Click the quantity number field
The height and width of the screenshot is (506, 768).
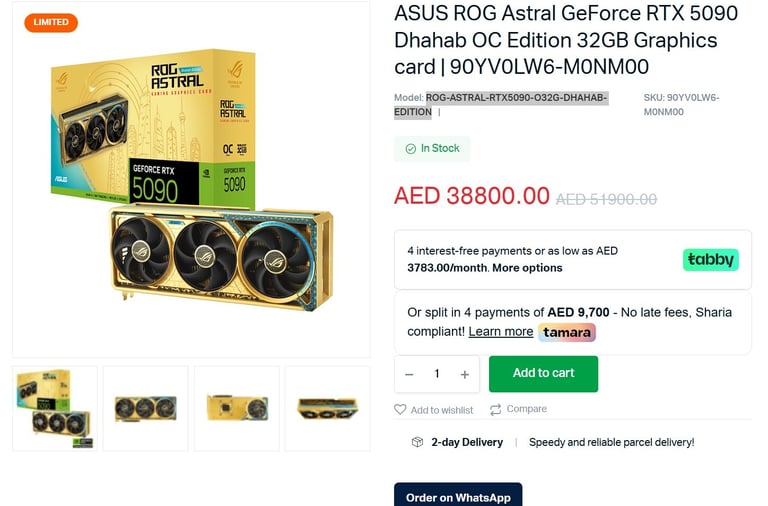click(436, 374)
